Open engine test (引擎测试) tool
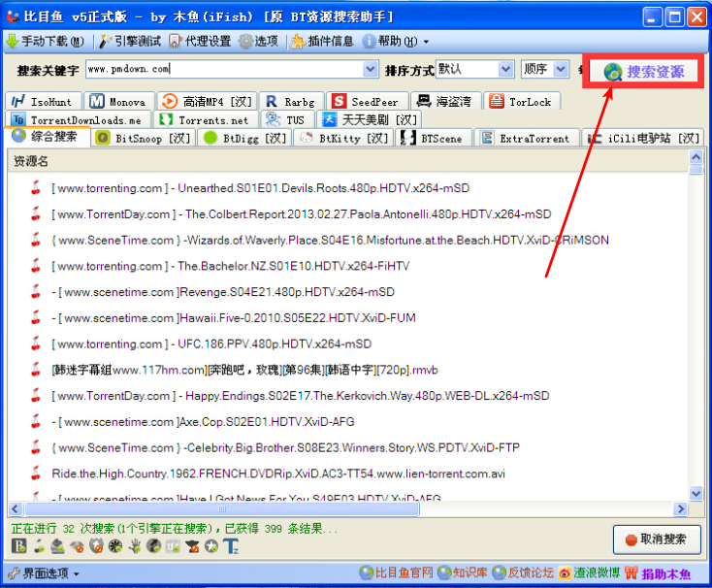This screenshot has height=588, width=712. 130,42
